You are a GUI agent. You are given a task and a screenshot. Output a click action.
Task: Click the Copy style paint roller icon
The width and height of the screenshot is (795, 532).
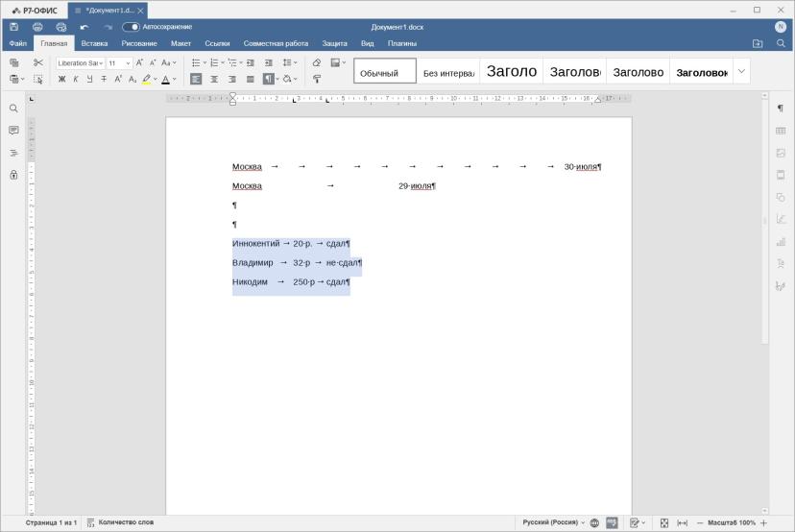317,79
